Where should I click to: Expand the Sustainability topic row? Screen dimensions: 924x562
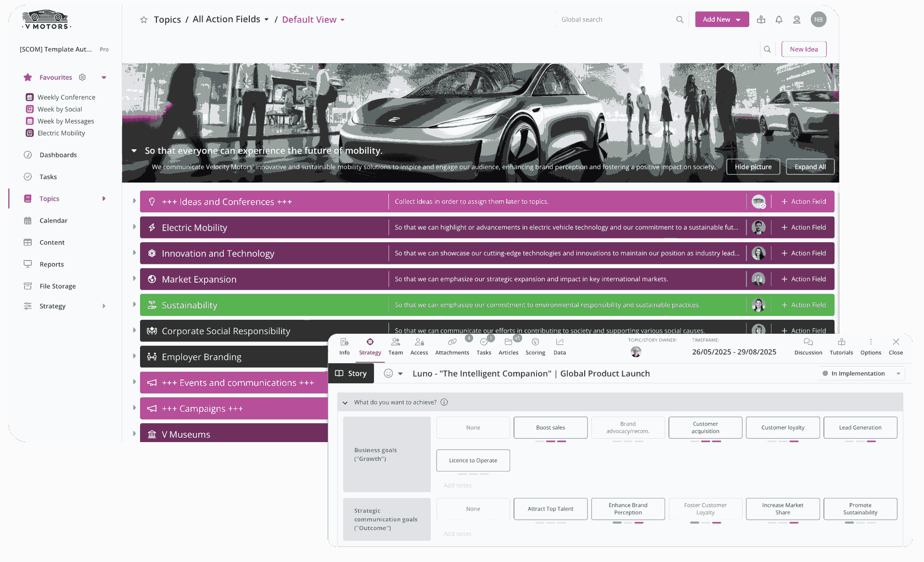[x=134, y=304]
